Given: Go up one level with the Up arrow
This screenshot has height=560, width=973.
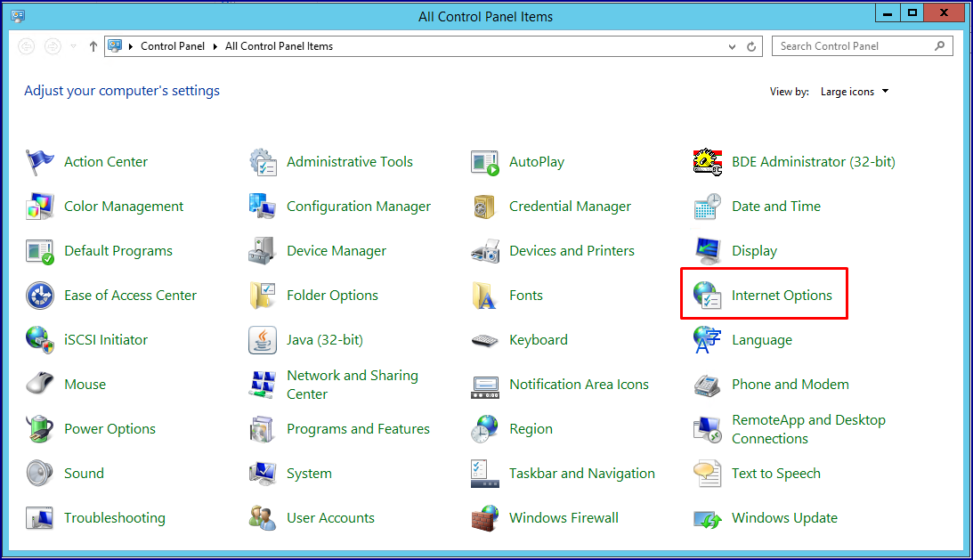Looking at the screenshot, I should click(x=93, y=46).
